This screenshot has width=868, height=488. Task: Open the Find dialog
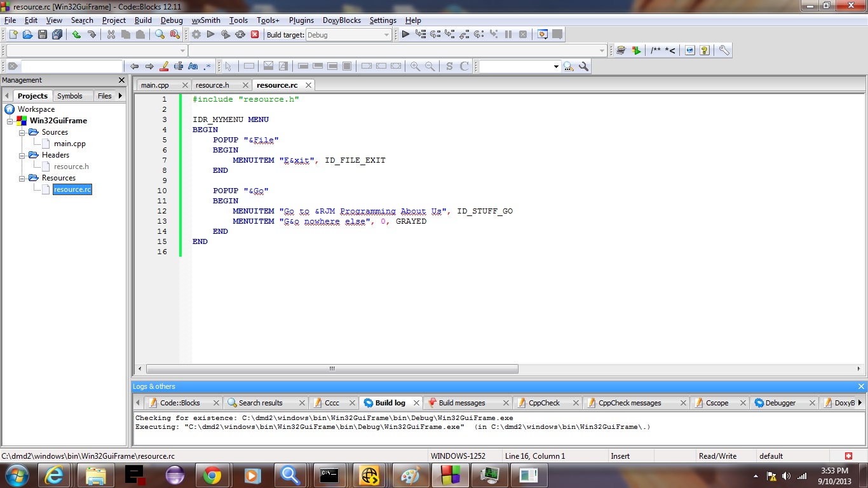point(159,34)
